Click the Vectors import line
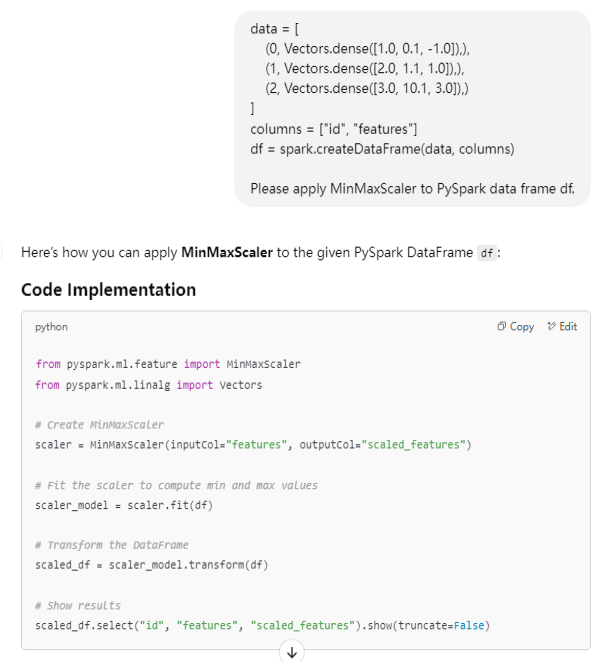The image size is (610, 662). click(x=150, y=385)
